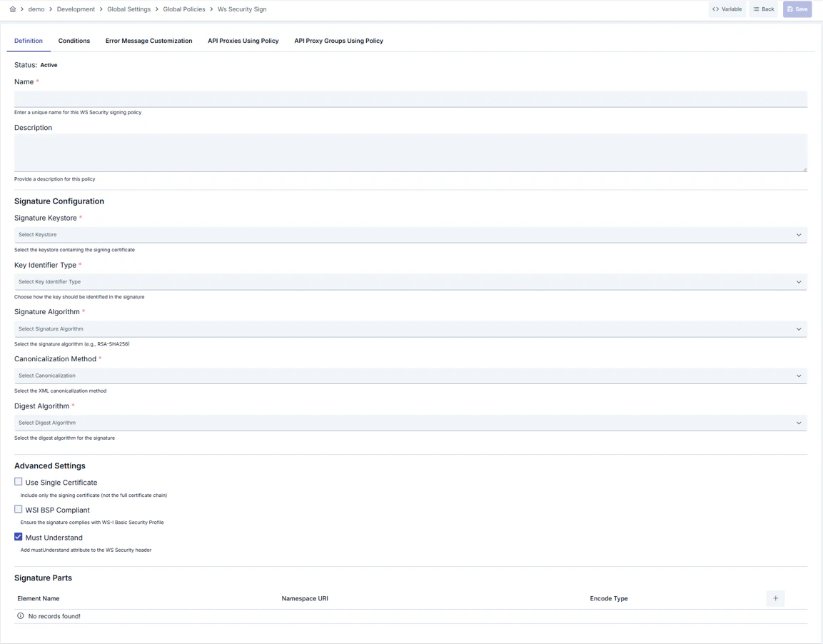Grab the Description textarea resize handle
Image resolution: width=823 pixels, height=644 pixels.
[804, 169]
